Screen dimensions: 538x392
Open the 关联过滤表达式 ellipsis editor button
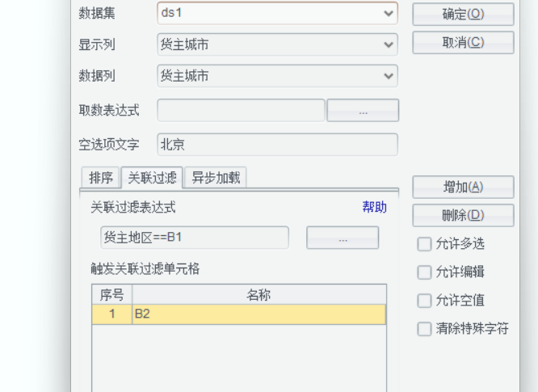coord(343,238)
